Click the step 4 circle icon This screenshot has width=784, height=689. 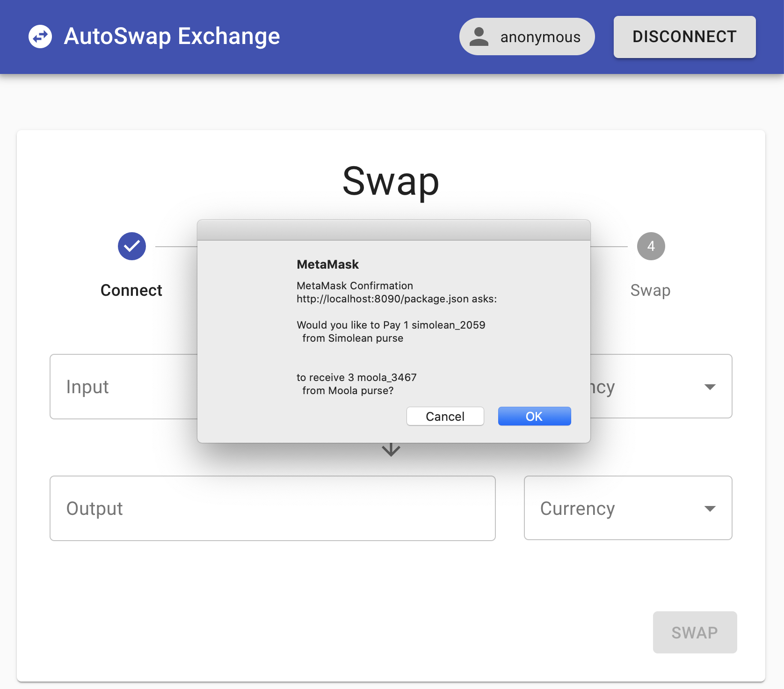point(651,246)
